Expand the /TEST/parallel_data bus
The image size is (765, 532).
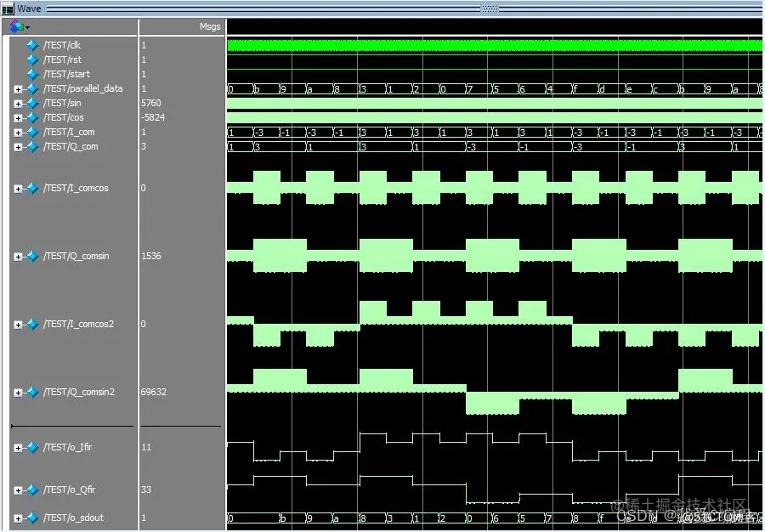pos(18,89)
